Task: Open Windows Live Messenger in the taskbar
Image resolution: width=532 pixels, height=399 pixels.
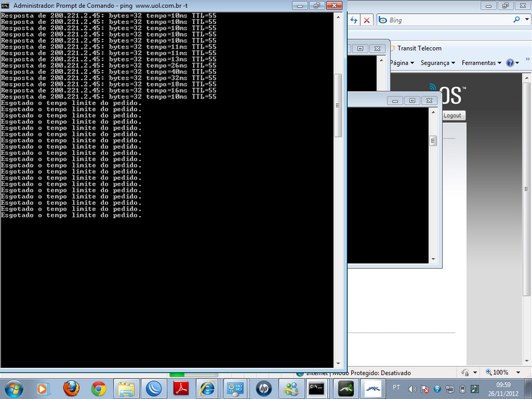Action: (x=291, y=389)
